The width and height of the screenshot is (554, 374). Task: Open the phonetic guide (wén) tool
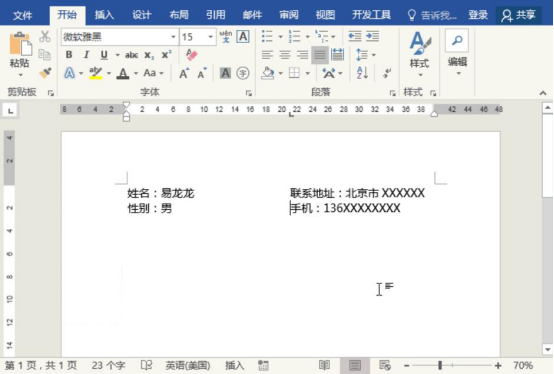(x=225, y=36)
